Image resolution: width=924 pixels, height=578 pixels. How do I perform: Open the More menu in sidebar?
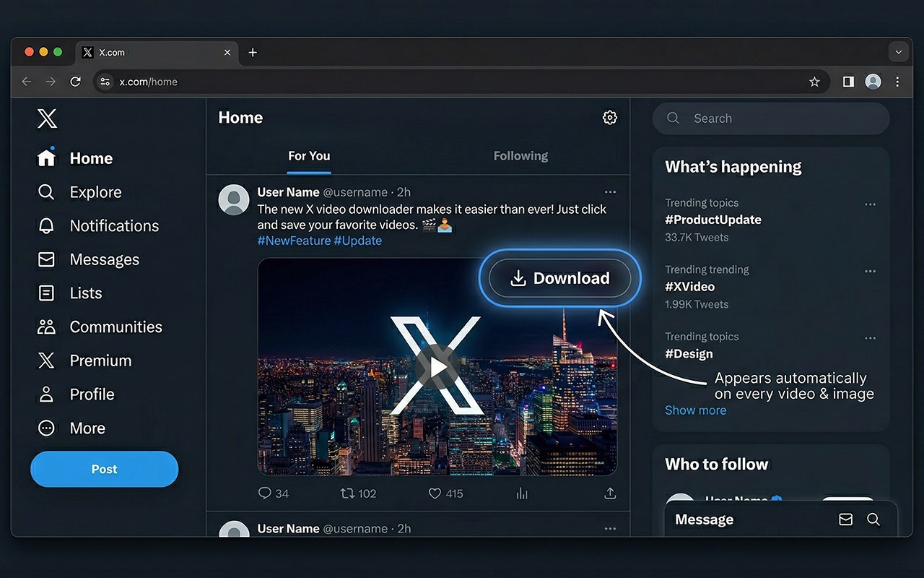[x=71, y=428]
